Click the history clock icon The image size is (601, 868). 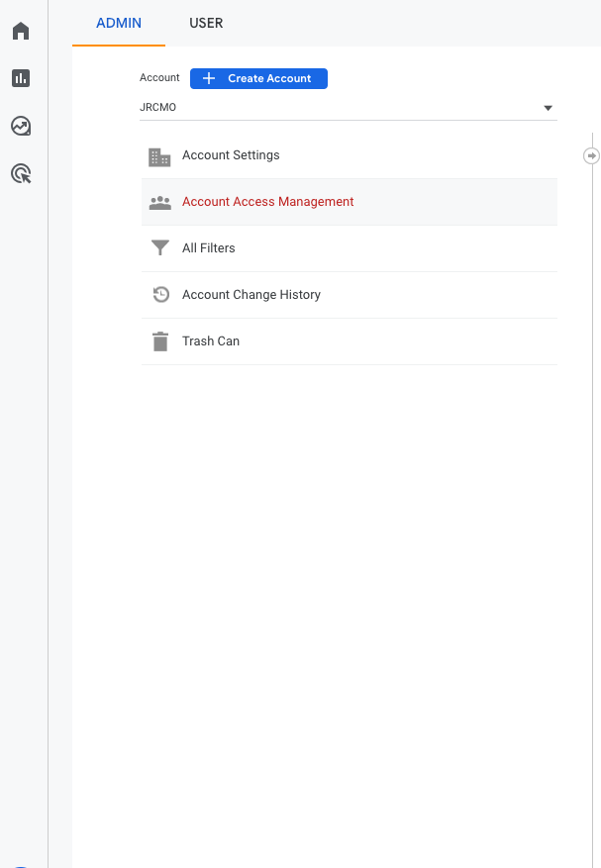coord(159,295)
